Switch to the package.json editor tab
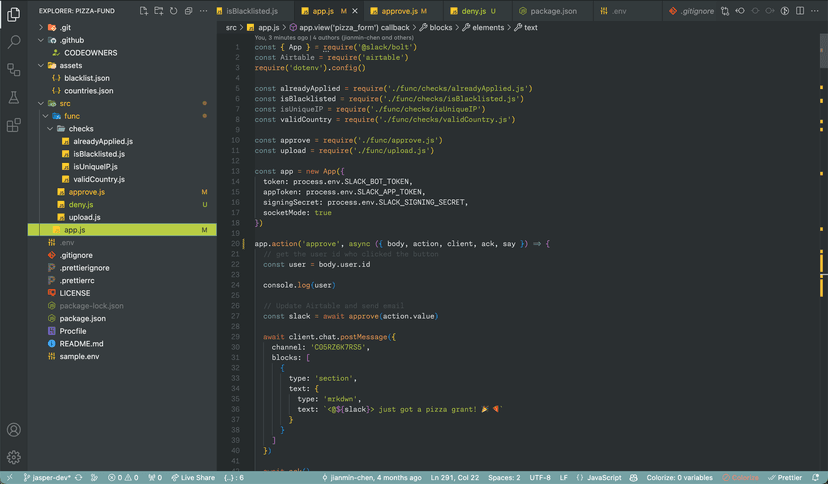Viewport: 828px width, 484px height. 553,11
